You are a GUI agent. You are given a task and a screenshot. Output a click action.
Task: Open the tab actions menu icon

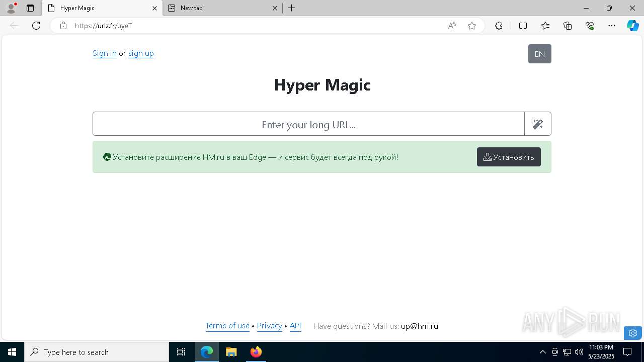point(30,8)
